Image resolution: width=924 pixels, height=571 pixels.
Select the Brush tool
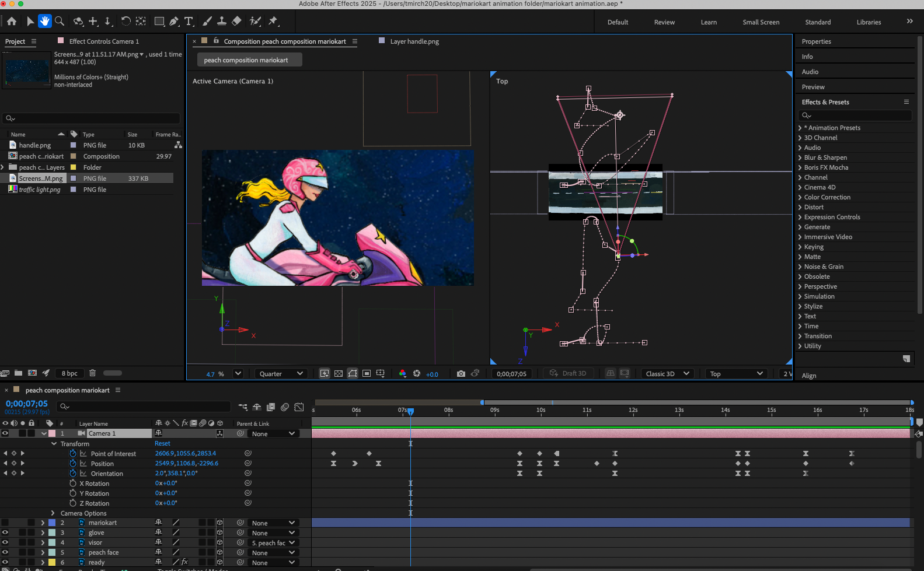(207, 22)
